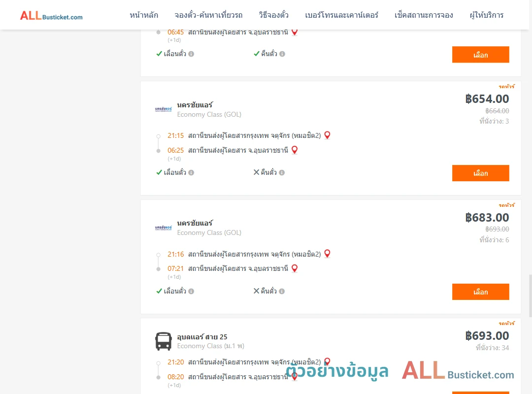The height and width of the screenshot is (394, 532).
Task: Show map pin for 06:25 arrival station
Action: 295,150
